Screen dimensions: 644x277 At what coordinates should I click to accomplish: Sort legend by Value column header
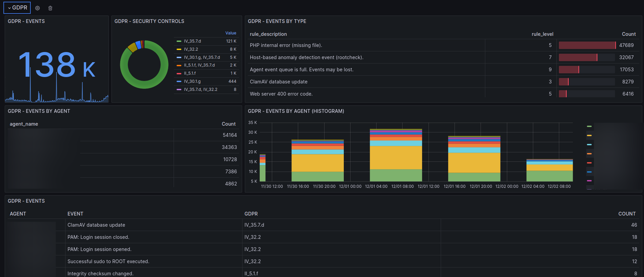click(x=231, y=33)
